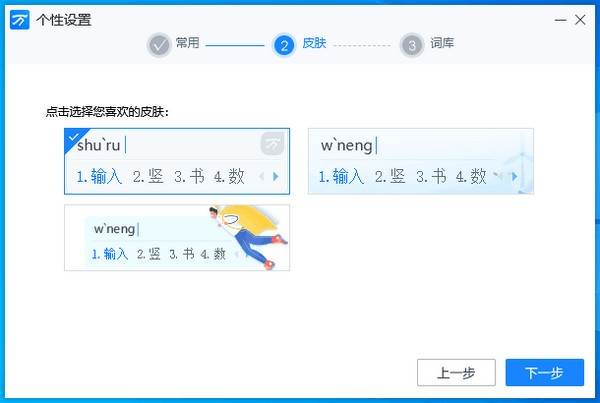Click the step 3 词库 circle icon
The image size is (600, 403).
(x=411, y=45)
